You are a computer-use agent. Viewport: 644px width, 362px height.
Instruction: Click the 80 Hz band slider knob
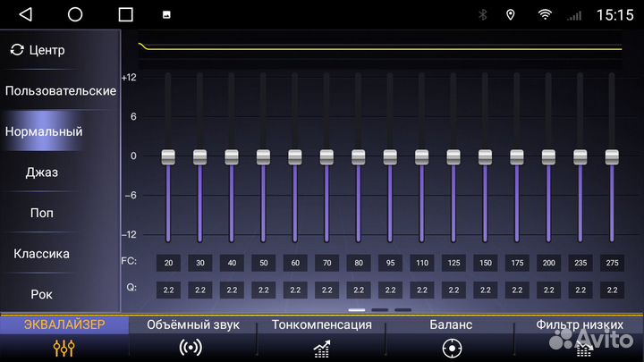tap(359, 156)
